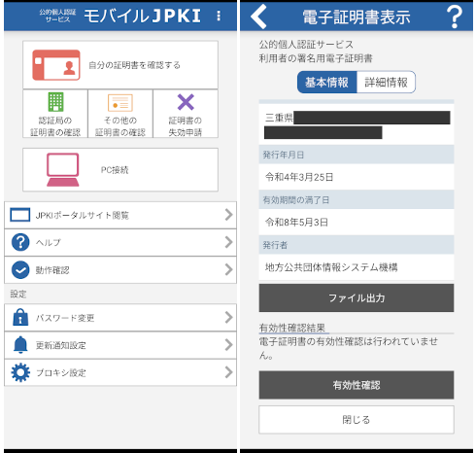
Task: Tap the 電子証明書表示 screen title
Action: click(357, 17)
